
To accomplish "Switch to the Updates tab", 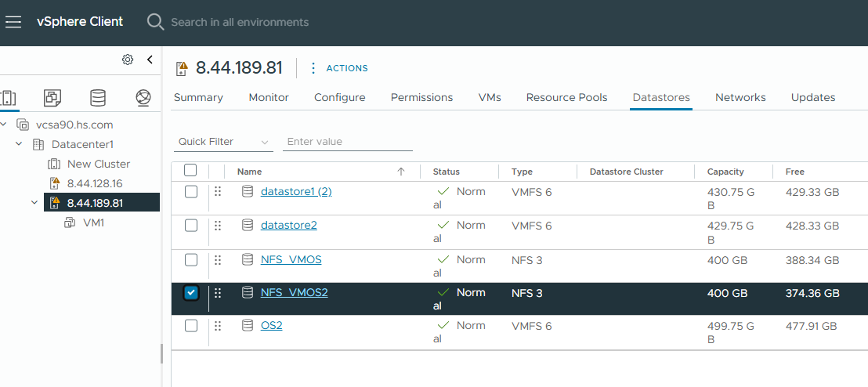I will [813, 97].
